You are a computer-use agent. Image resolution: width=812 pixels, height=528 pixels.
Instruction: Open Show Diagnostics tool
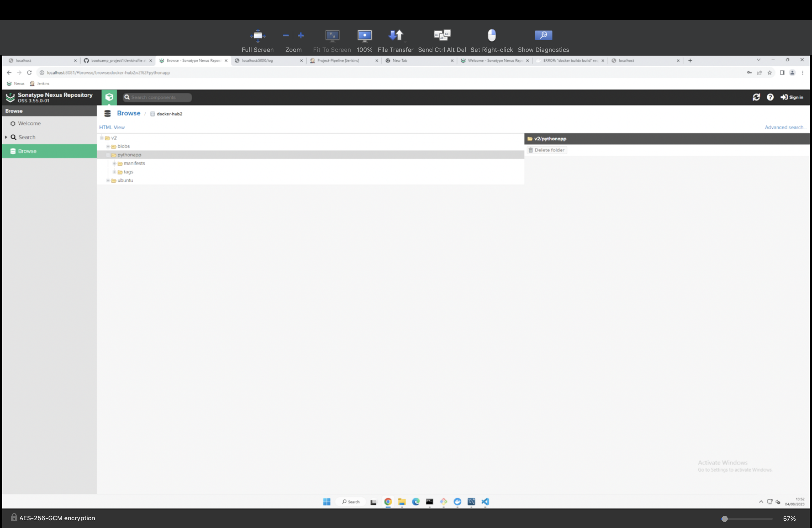(x=543, y=35)
